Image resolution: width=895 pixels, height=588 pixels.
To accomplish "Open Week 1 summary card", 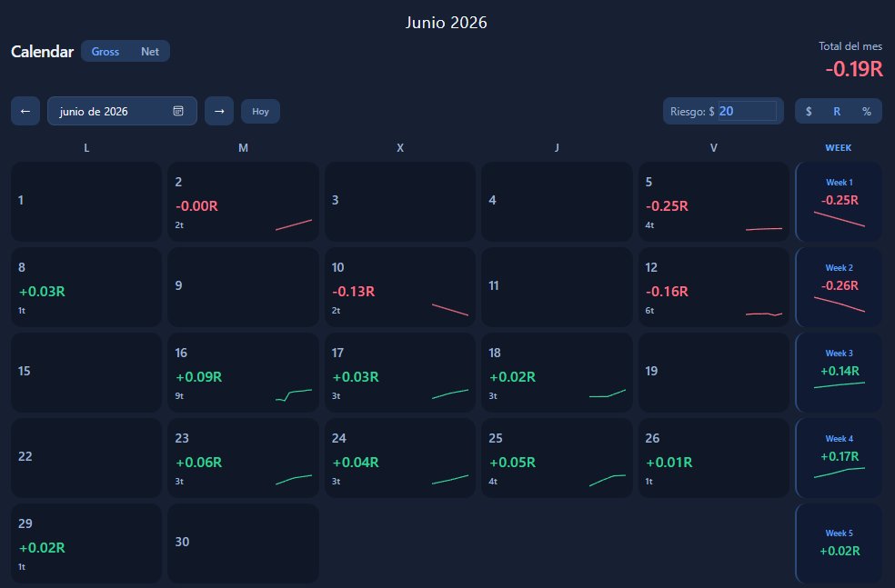I will (x=839, y=202).
